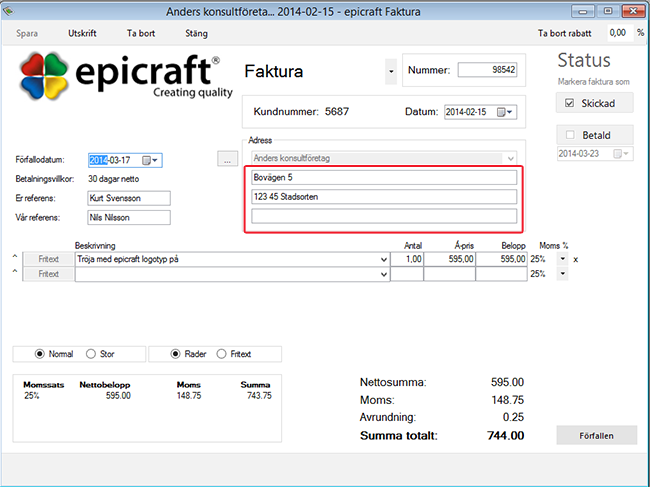
Task: Click the application icon in the title bar
Action: (8, 11)
